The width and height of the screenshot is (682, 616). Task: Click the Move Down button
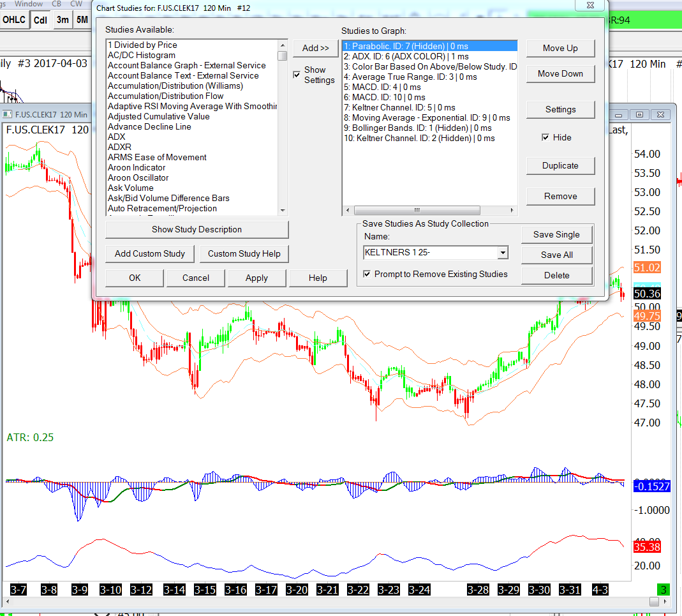coord(560,74)
